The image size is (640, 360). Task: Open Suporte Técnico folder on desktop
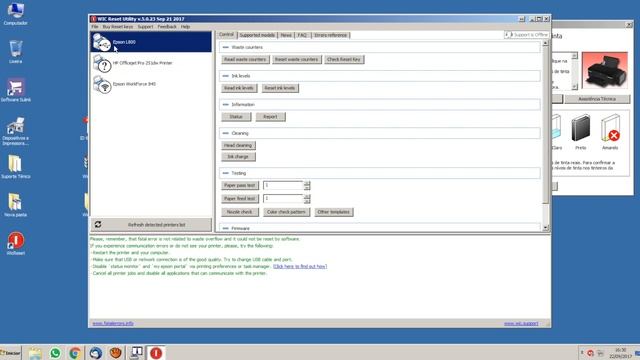[x=16, y=167]
